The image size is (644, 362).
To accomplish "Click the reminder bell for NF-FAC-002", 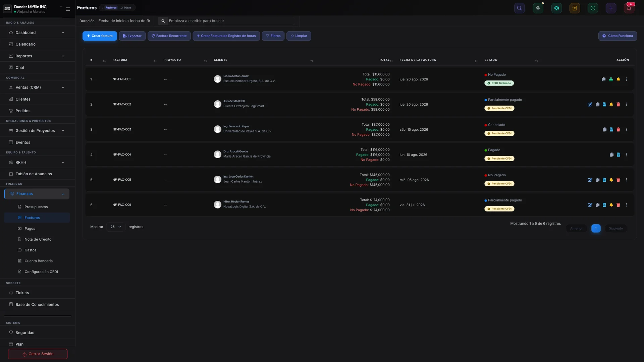I will coord(611,105).
